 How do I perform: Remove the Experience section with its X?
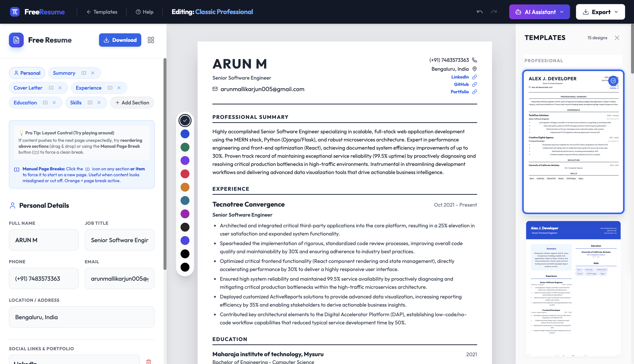pyautogui.click(x=119, y=88)
